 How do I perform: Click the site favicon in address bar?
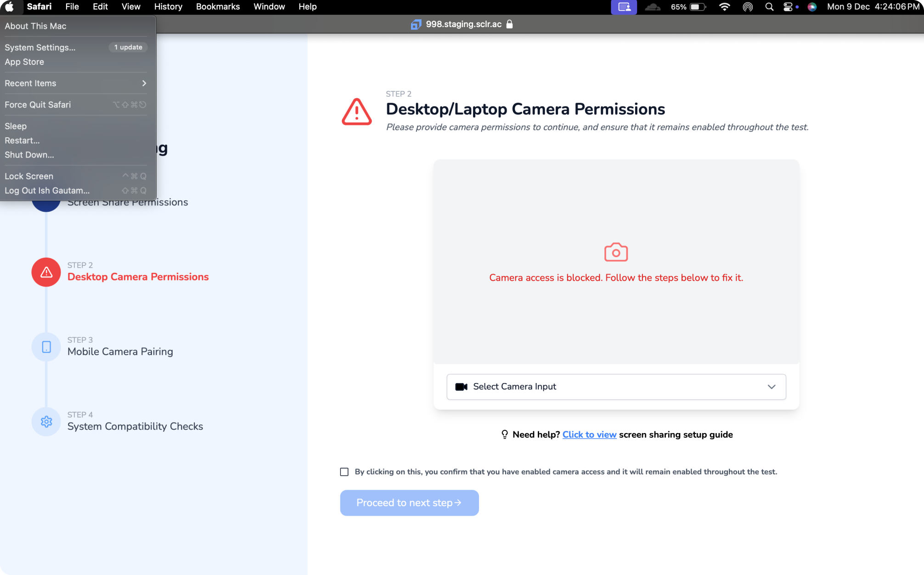click(x=416, y=24)
